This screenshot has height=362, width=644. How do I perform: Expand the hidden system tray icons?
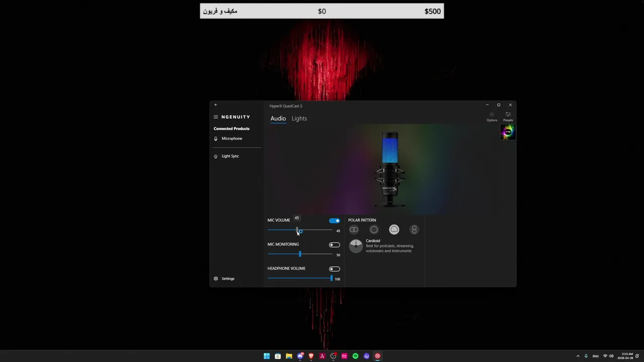pos(578,356)
